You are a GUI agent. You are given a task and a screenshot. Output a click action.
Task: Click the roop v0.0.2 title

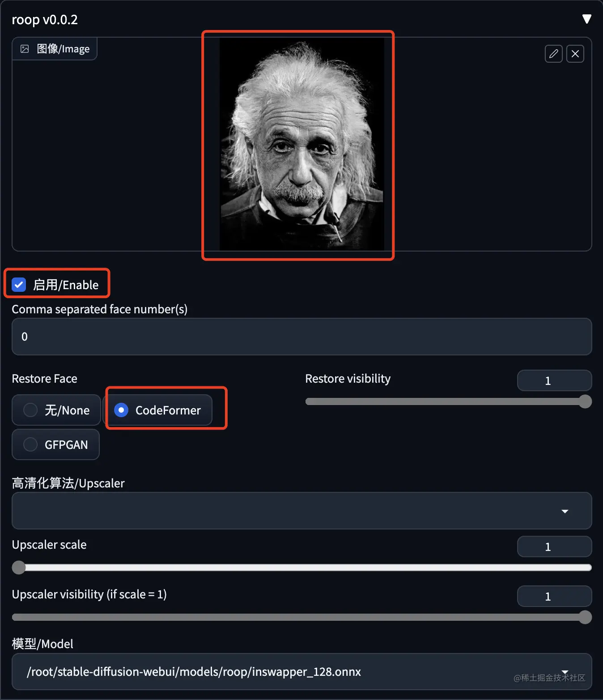pyautogui.click(x=45, y=20)
